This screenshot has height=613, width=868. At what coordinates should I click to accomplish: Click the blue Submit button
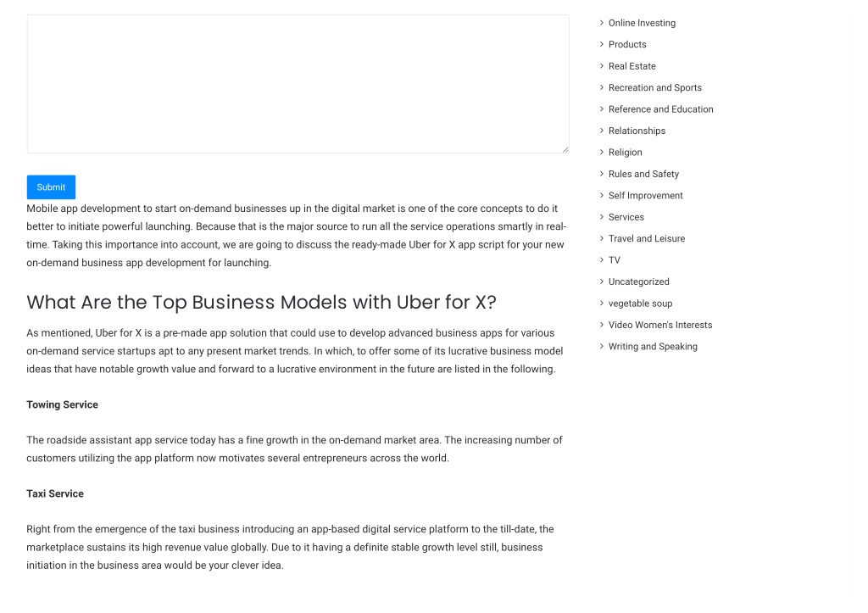click(51, 187)
